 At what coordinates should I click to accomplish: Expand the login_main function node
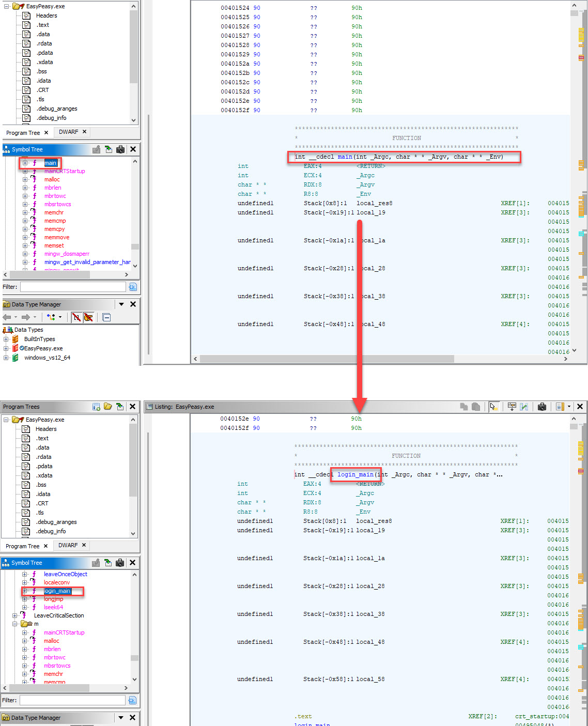tap(24, 591)
